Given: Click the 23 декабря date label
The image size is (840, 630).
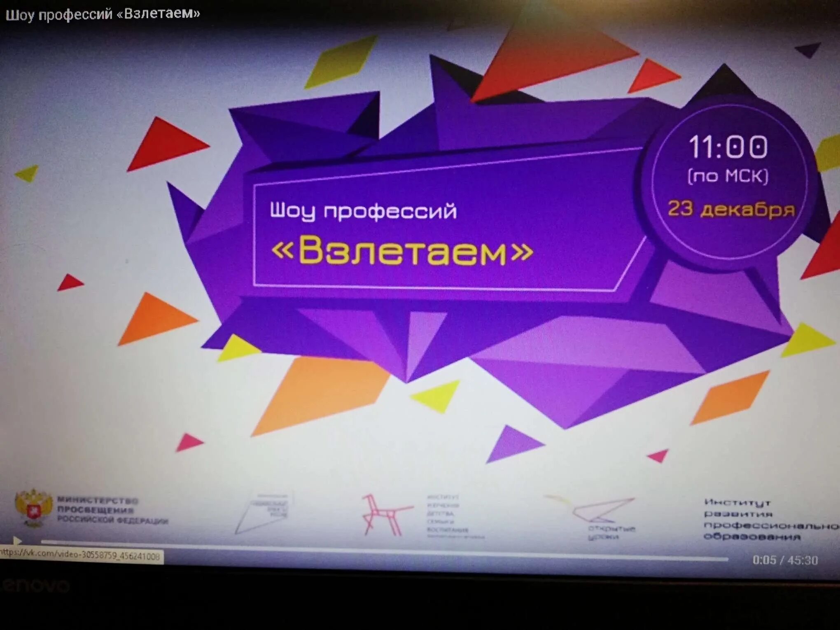Looking at the screenshot, I should pos(731,209).
